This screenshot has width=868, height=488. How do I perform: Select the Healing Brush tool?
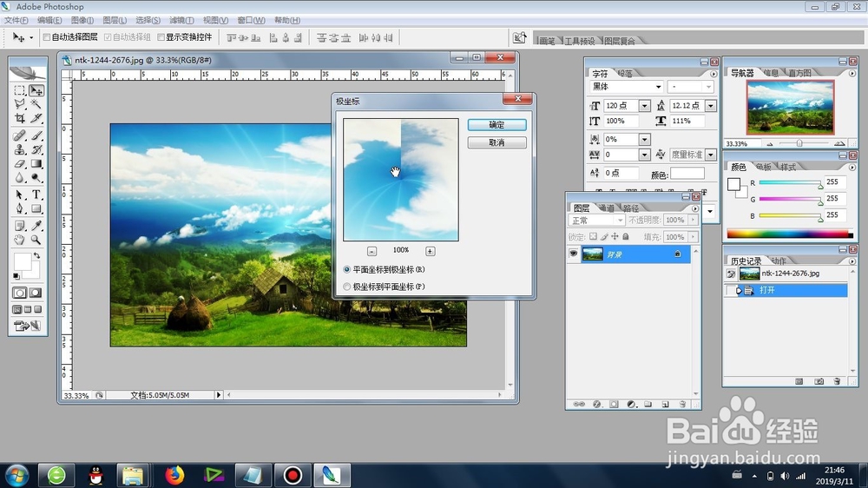[x=20, y=135]
